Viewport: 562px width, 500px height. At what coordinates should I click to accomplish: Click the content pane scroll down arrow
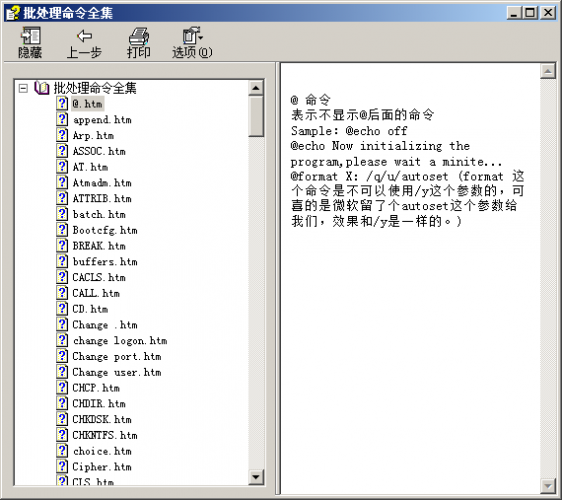[548, 486]
